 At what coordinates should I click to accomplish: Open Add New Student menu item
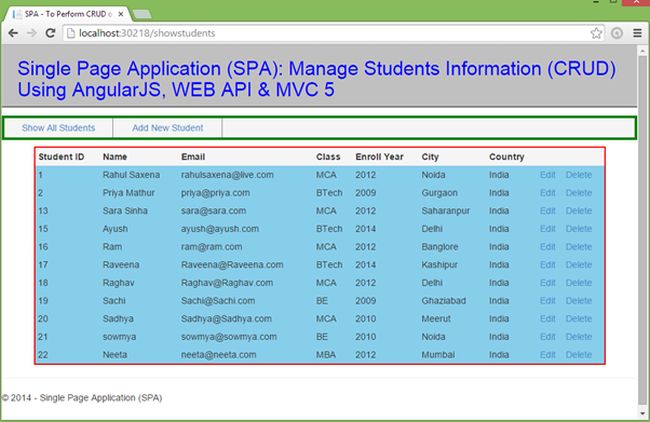[x=167, y=128]
